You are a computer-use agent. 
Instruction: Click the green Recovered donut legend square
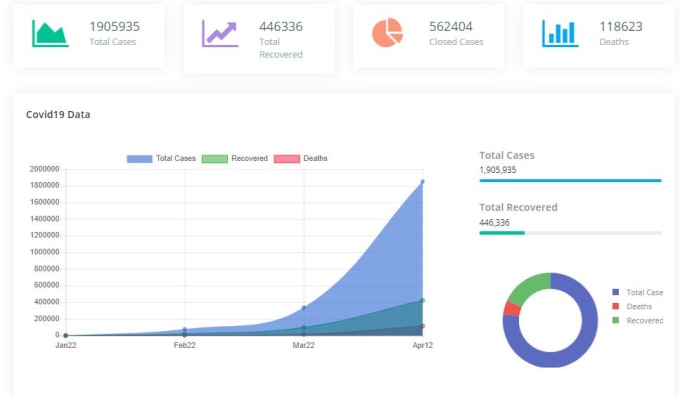[x=615, y=320]
